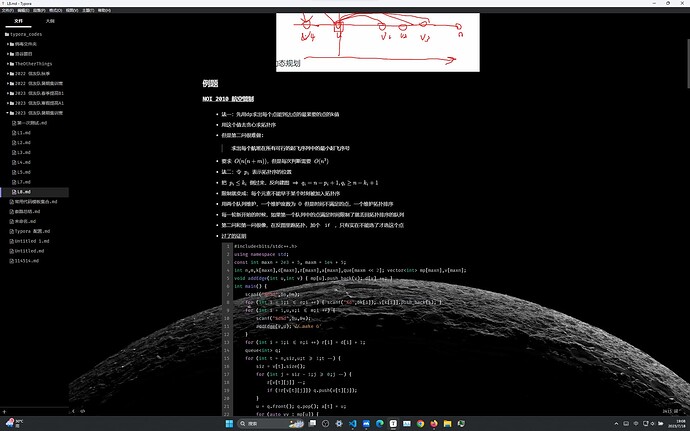This screenshot has width=690, height=431.
Task: Select the highlighted L8.md file
Action: coord(35,192)
